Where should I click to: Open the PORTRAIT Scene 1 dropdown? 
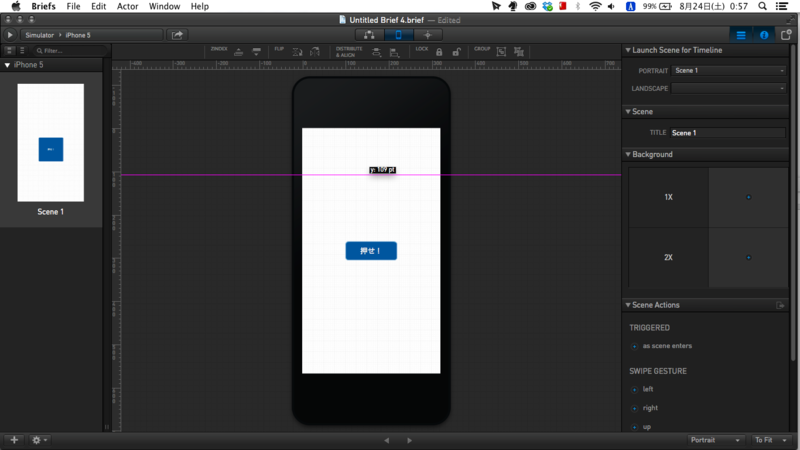729,70
